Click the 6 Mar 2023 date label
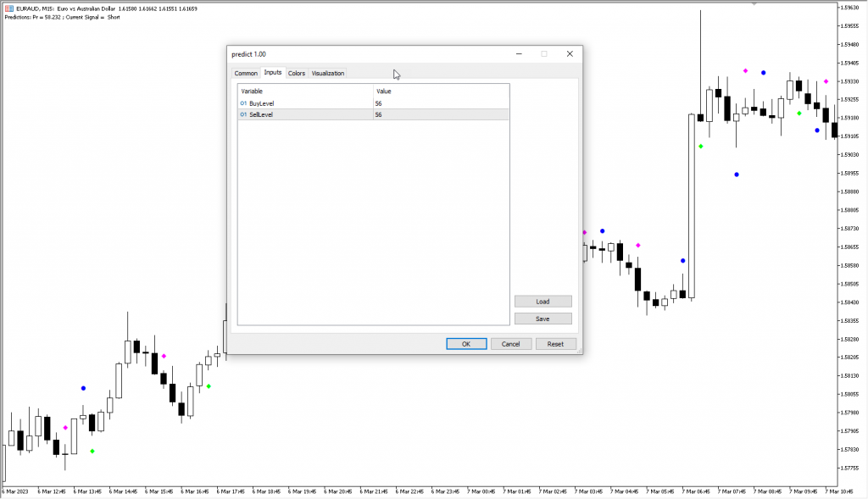 [15, 491]
